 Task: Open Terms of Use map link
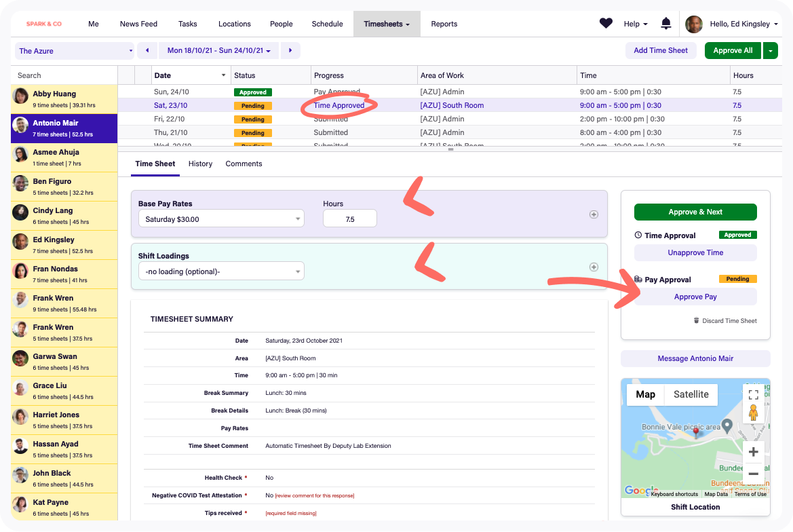pyautogui.click(x=750, y=494)
